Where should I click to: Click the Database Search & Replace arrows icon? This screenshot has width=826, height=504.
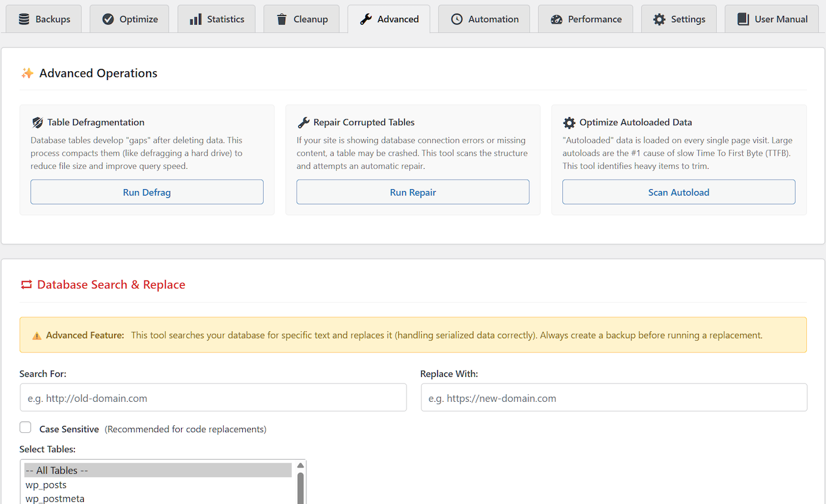(26, 285)
